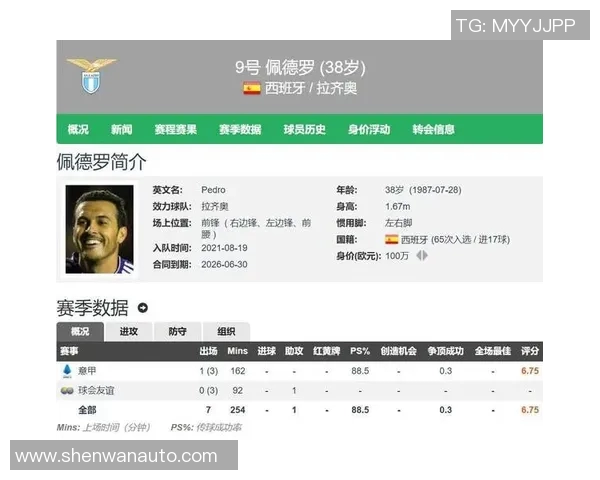Click the 西班牙 / 拉齐奥 header subtitle
The image size is (600, 480).
click(x=311, y=88)
